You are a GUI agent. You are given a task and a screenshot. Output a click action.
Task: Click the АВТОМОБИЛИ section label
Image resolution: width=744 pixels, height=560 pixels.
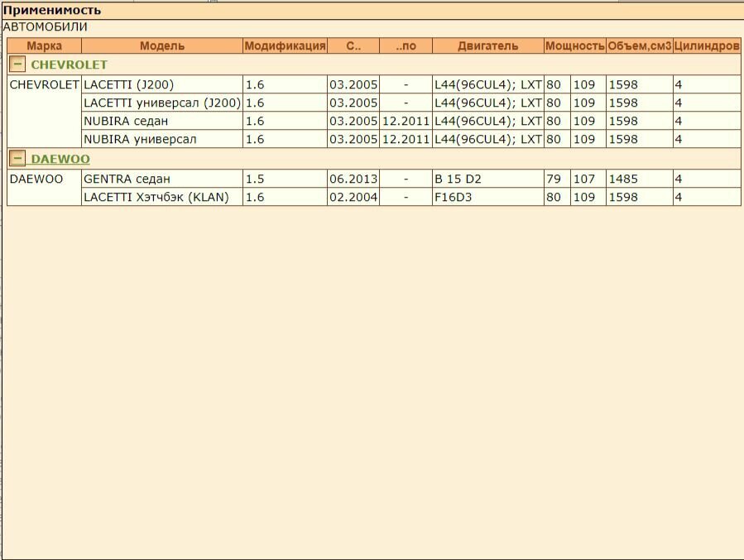pos(45,26)
